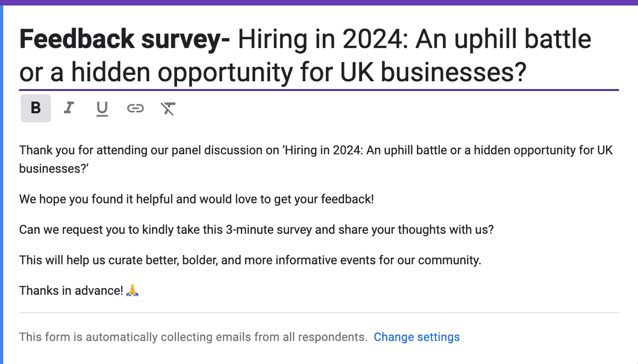638x364 pixels.
Task: Open Change settings for email collection
Action: point(417,337)
